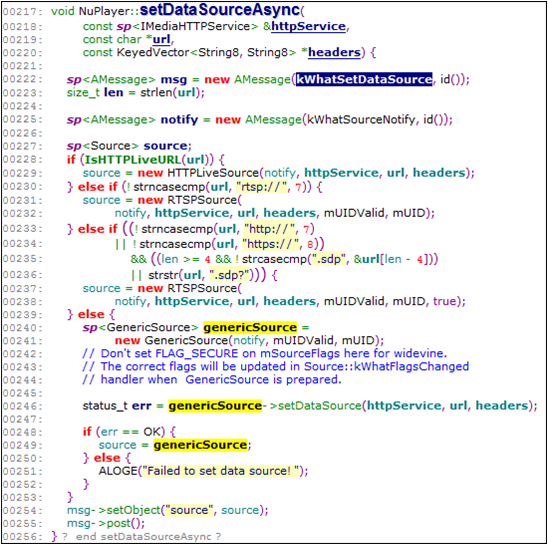This screenshot has height=545, width=548.
Task: Click Source::kWhatFlagsChanged in the comment
Action: (387, 367)
